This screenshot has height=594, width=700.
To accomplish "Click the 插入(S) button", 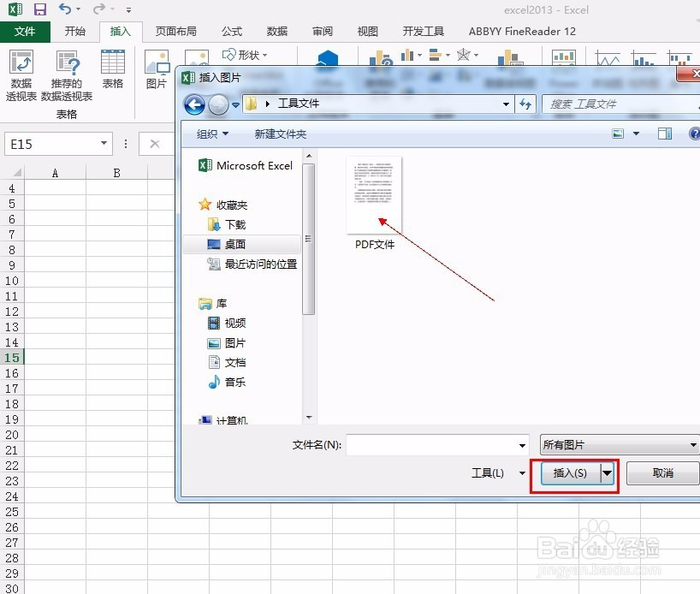I will (x=570, y=473).
